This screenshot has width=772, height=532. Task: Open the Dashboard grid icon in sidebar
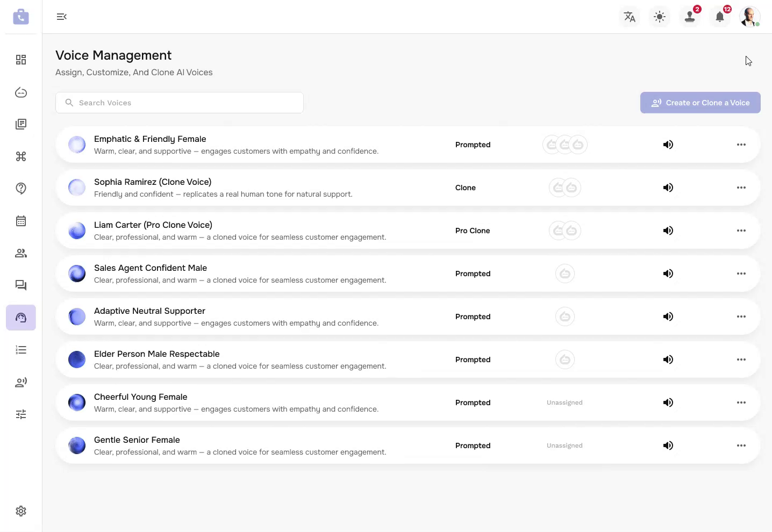pyautogui.click(x=21, y=60)
